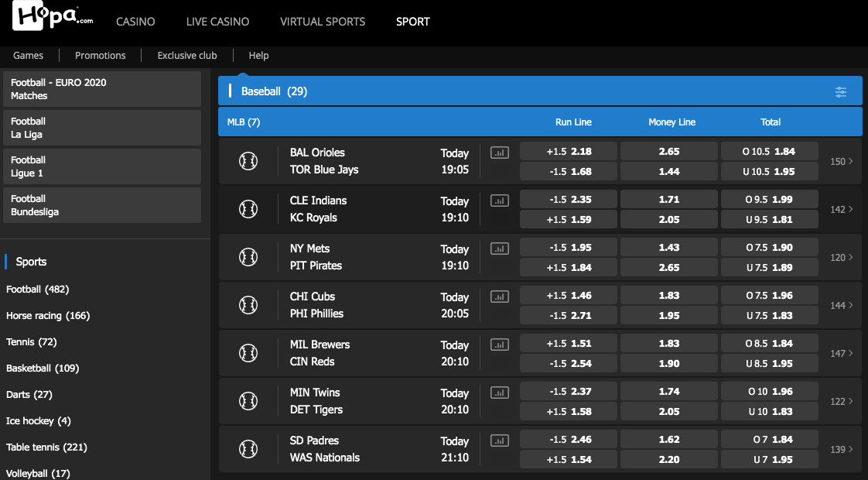Select Darts (27) in Sports list
Screen dimensions: 868x480
point(29,395)
